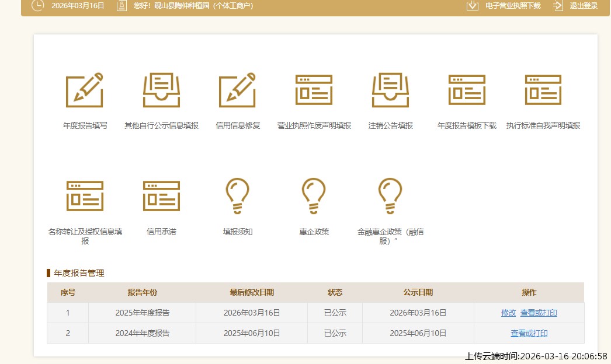The image size is (611, 364).
Task: Open 年度报告填写 pencil icon
Action: point(85,90)
